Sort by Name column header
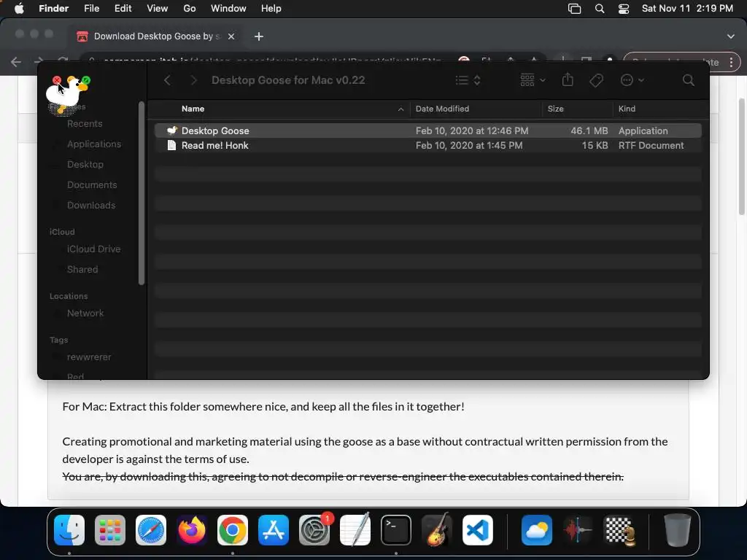This screenshot has height=560, width=747. coord(193,109)
